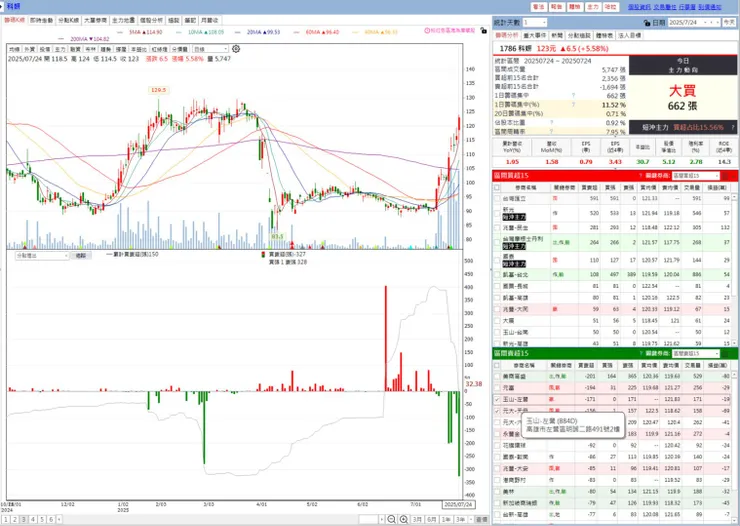Image resolution: width=740 pixels, height=526 pixels.
Task: Zoom out the chart with minus magnifier
Action: pyautogui.click(x=391, y=519)
